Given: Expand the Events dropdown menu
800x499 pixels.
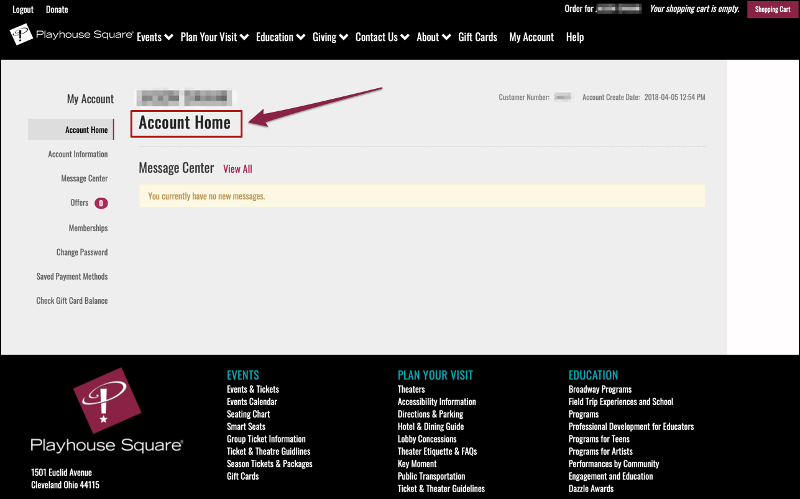Looking at the screenshot, I should 155,37.
